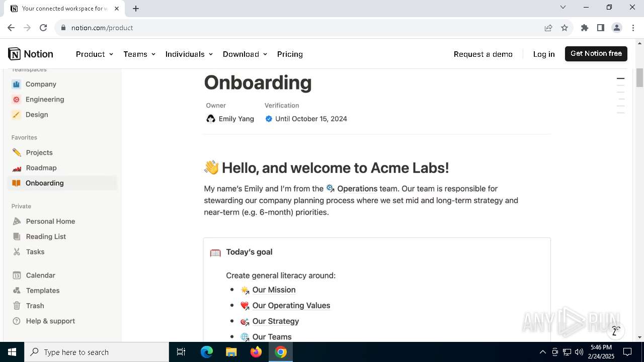Click the taskbar search box
The width and height of the screenshot is (644, 362).
coord(97,352)
